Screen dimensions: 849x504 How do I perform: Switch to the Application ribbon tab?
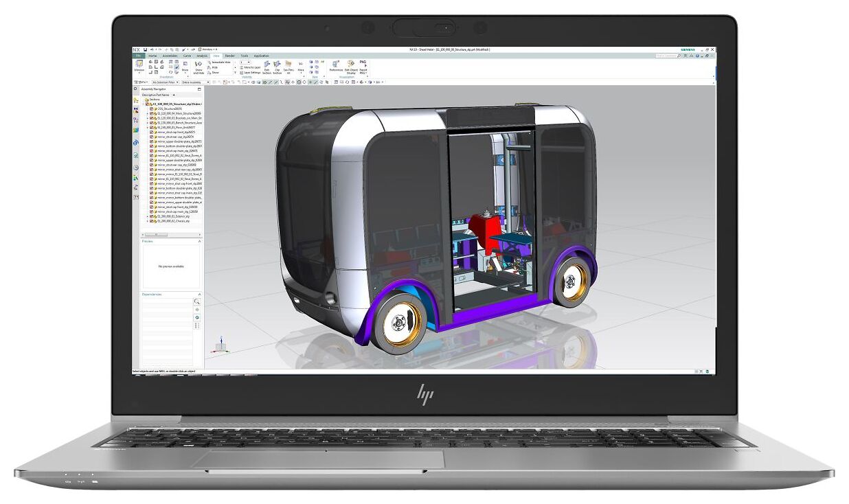point(261,56)
